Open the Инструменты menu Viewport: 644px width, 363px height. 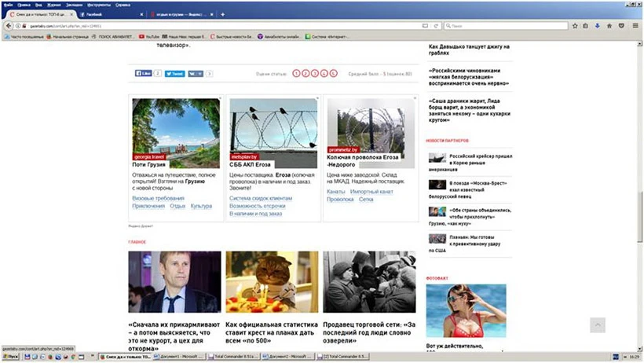point(99,5)
